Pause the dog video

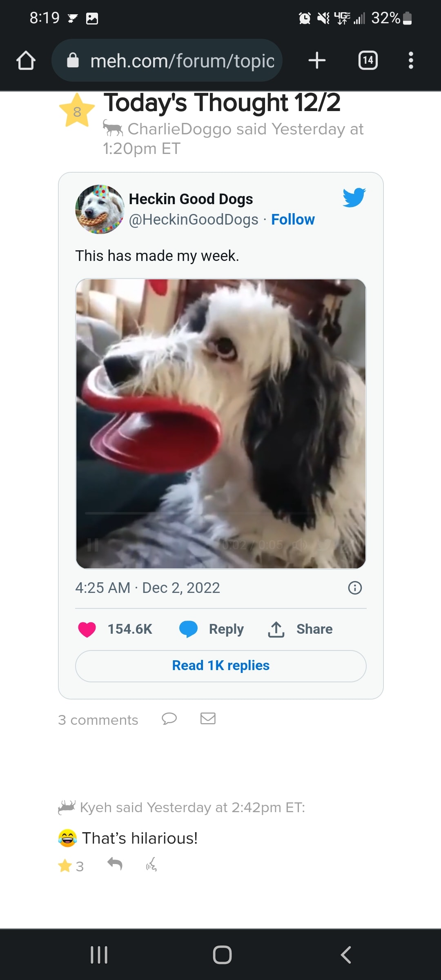point(93,545)
